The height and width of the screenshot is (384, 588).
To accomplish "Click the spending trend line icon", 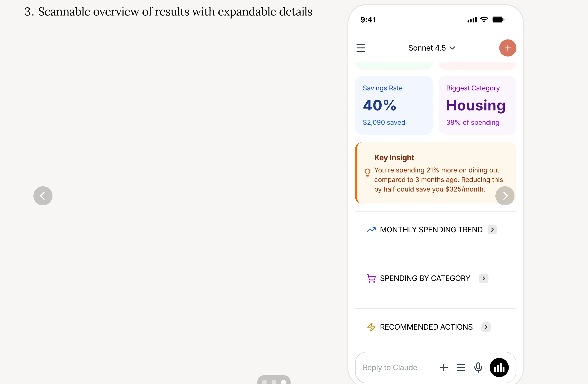I will click(x=371, y=230).
